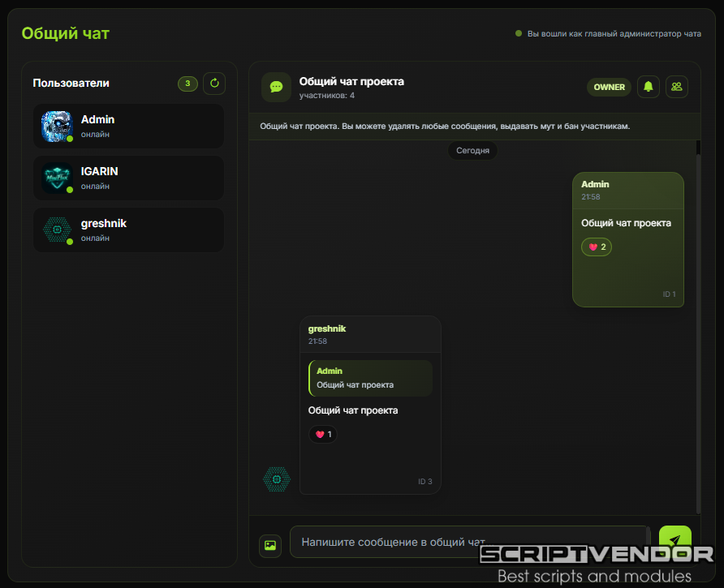Click the quoted Admin reply block
This screenshot has width=724, height=588.
[x=370, y=378]
